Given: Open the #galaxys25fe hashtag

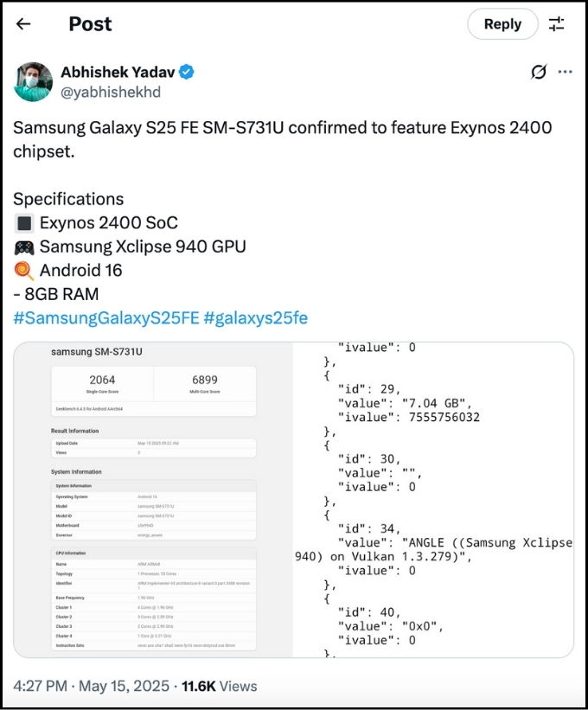Looking at the screenshot, I should 256,318.
